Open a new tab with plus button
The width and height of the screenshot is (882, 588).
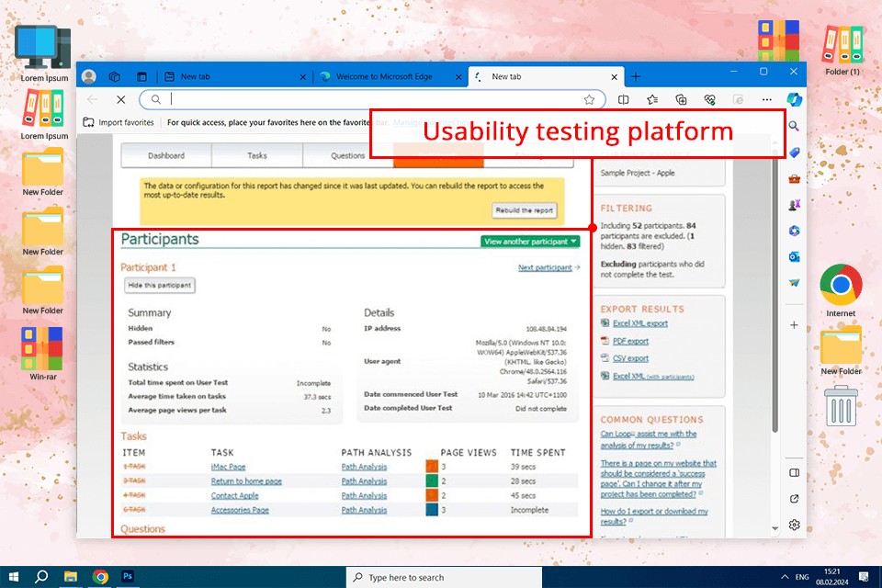click(x=636, y=76)
